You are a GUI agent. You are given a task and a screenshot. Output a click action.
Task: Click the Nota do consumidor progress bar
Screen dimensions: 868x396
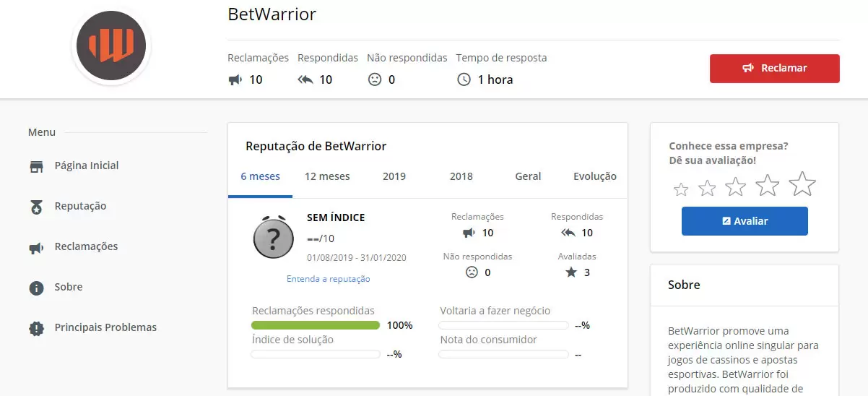503,354
